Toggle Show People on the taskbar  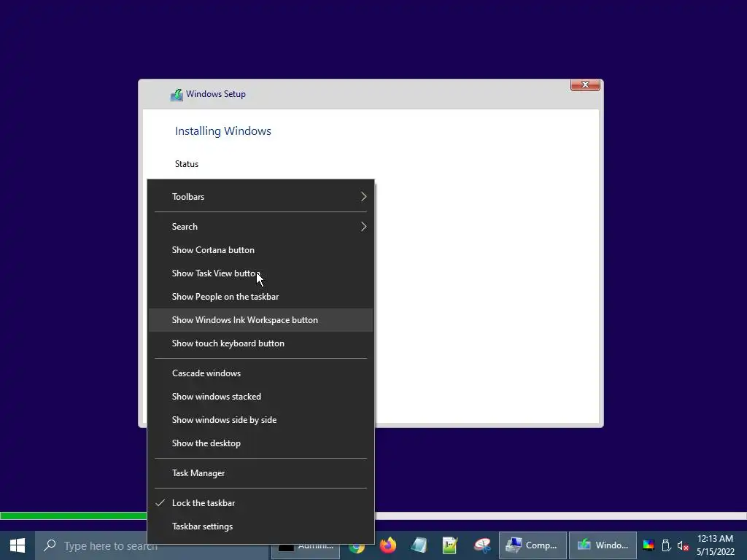(x=261, y=297)
